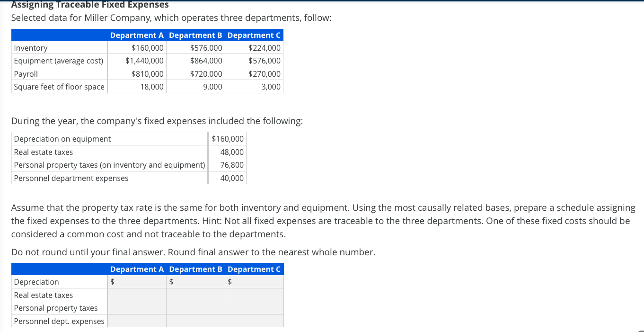Click the Department B header in the data table
The height and width of the screenshot is (332, 644).
pos(195,35)
